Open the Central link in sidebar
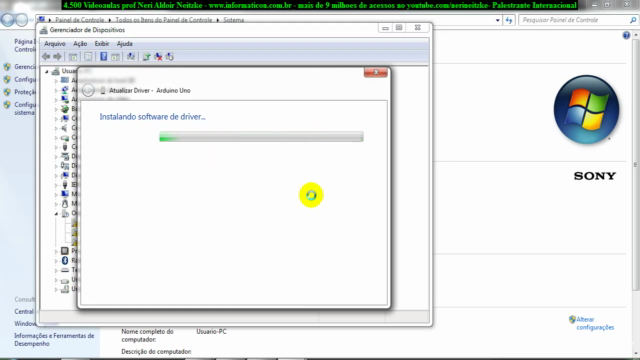This screenshot has width=640, height=360. pyautogui.click(x=24, y=311)
